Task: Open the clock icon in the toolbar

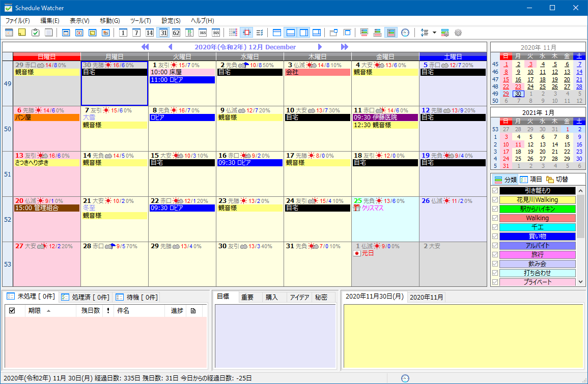Action: (405, 33)
